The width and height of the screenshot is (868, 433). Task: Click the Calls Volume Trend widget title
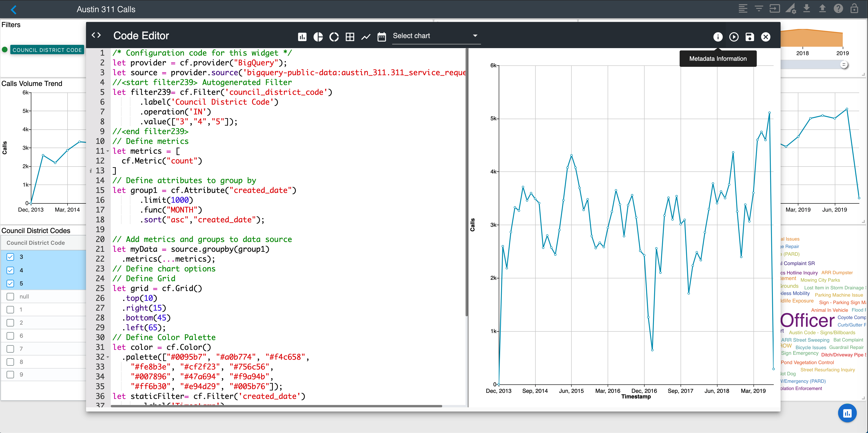tap(32, 84)
